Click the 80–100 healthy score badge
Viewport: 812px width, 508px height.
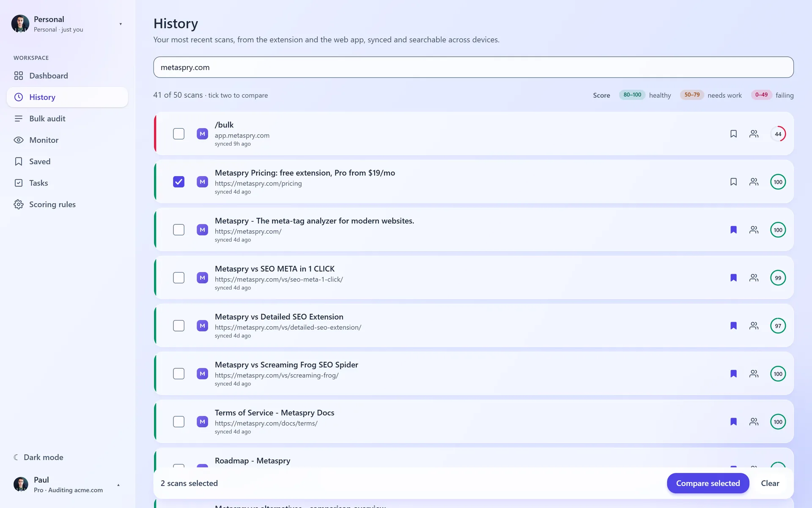632,95
